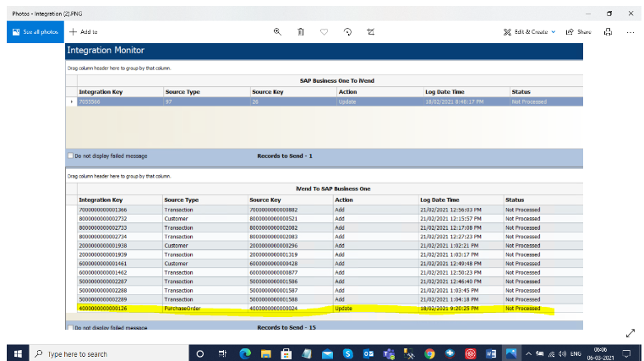Open Word from taskbar

coord(491,353)
